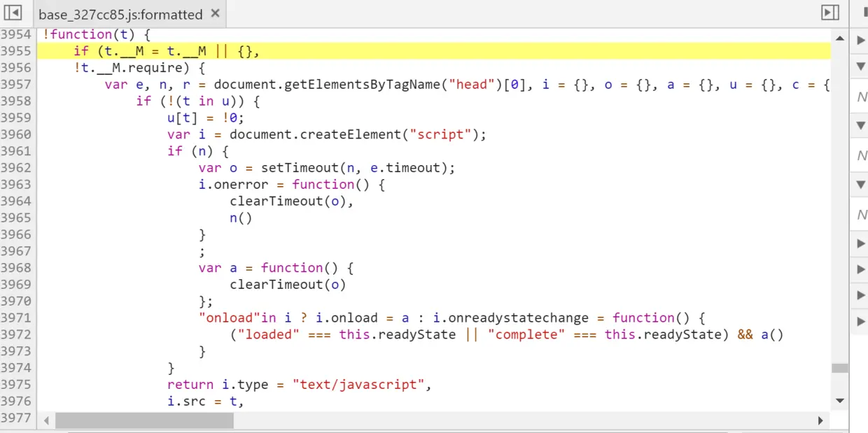Click "clearTimeout(o)," on line 3964

click(x=293, y=201)
